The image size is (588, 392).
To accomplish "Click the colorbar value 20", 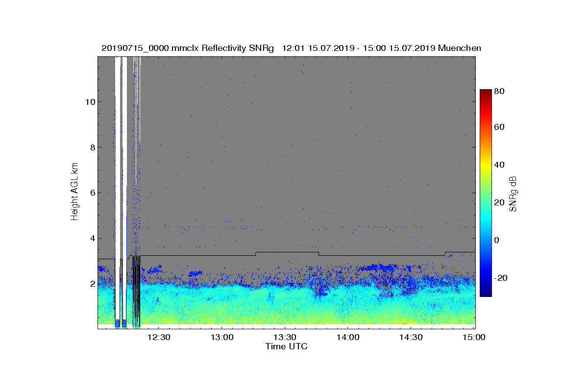I will [x=500, y=202].
